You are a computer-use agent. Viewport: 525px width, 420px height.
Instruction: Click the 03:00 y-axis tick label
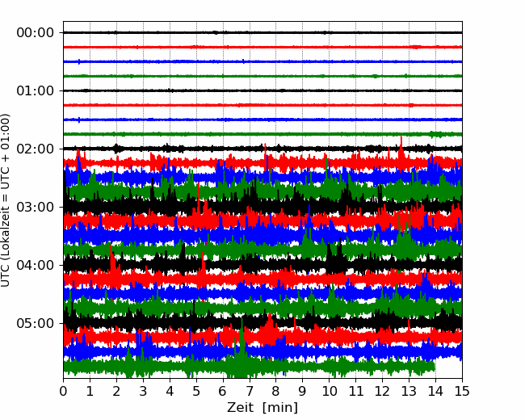(35, 208)
